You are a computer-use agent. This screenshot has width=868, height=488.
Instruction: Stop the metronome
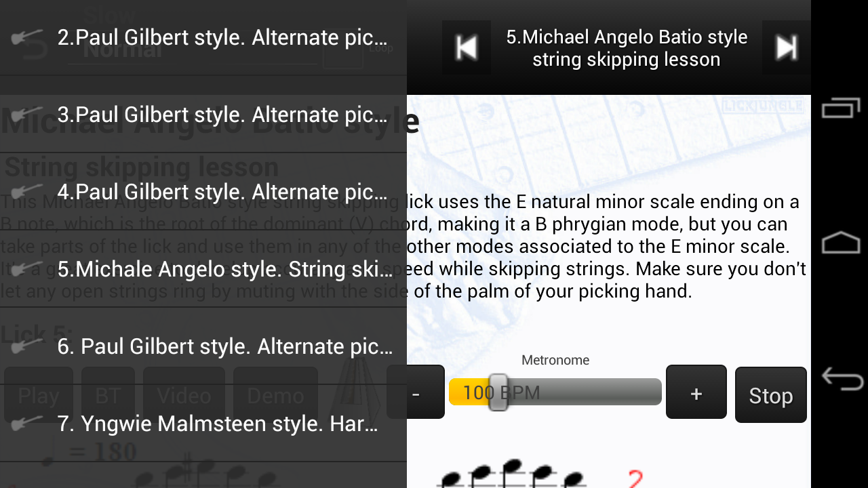point(771,394)
